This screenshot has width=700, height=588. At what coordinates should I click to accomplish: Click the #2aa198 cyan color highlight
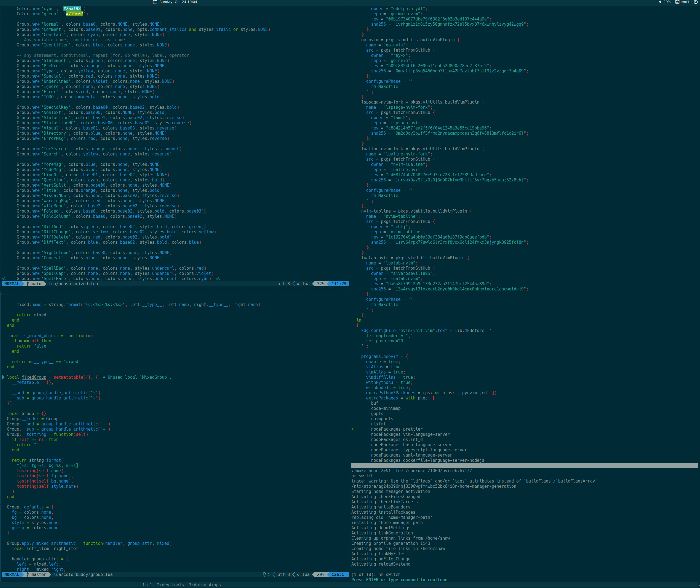click(x=72, y=9)
